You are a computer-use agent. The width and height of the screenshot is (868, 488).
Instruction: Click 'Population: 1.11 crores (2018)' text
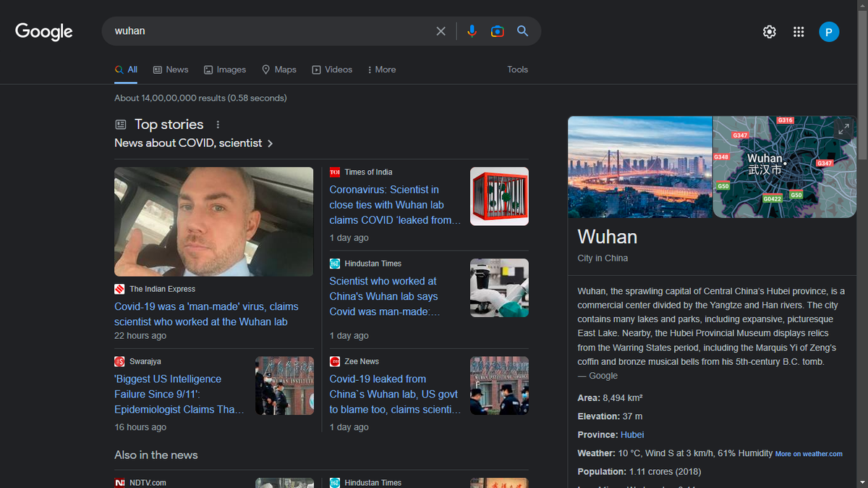639,472
